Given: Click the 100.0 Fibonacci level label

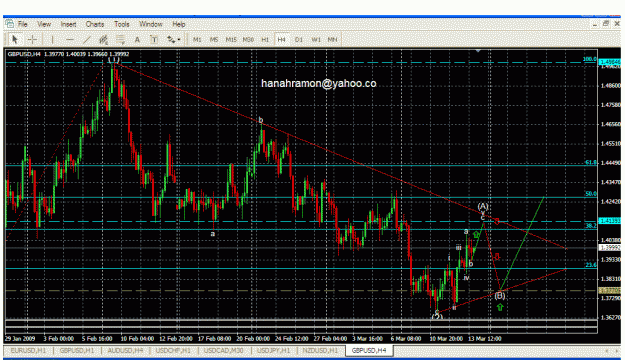Looking at the screenshot, I should [590, 59].
